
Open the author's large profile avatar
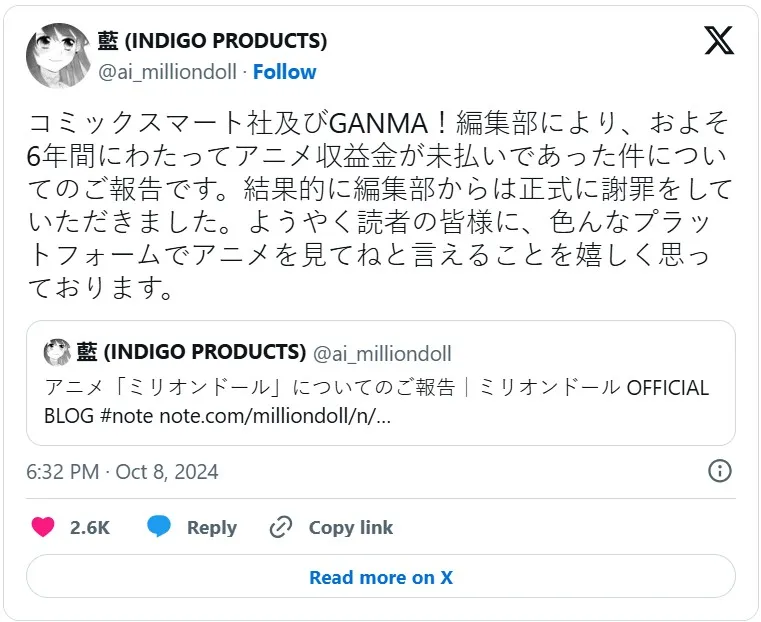[58, 55]
